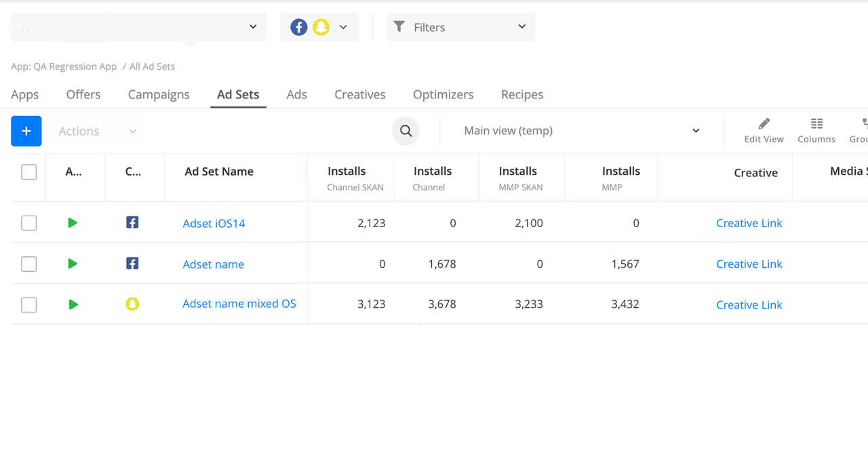Click the Facebook icon in channel selector
This screenshot has width=868, height=463.
(x=298, y=27)
